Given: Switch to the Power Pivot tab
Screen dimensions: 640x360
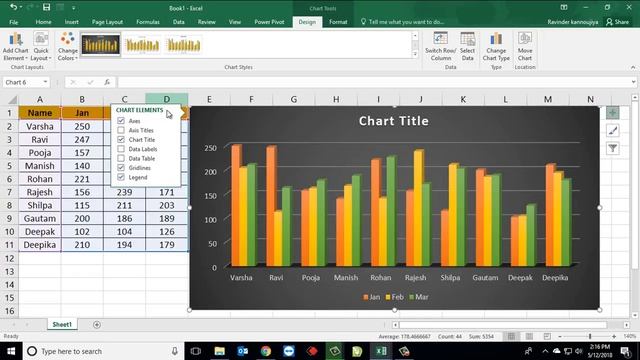Looking at the screenshot, I should pyautogui.click(x=269, y=22).
